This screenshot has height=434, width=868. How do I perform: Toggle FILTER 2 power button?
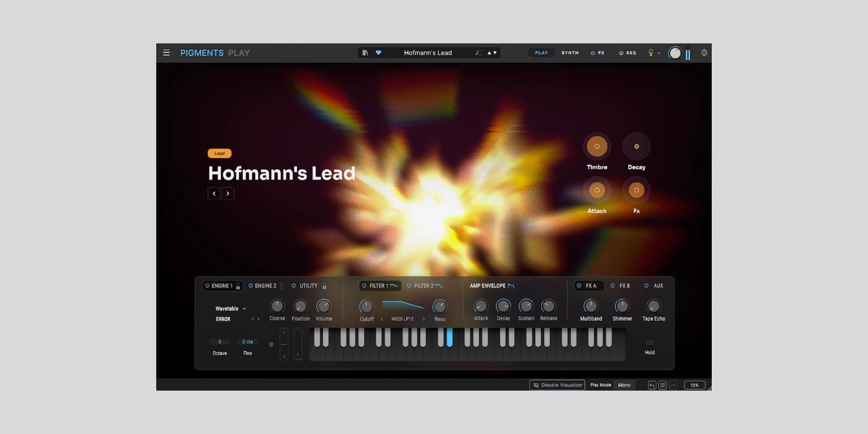(x=409, y=286)
